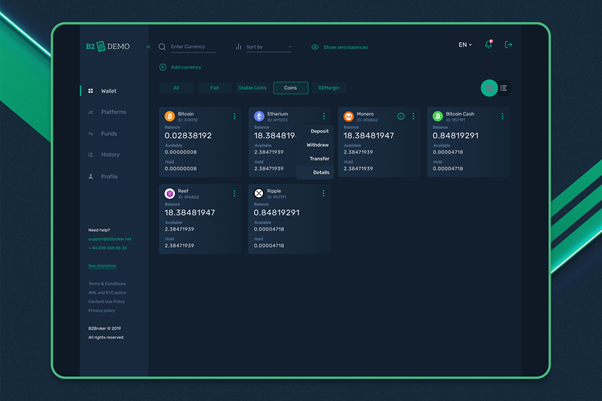The width and height of the screenshot is (602, 401).
Task: Open Funds in the sidebar
Action: point(109,134)
